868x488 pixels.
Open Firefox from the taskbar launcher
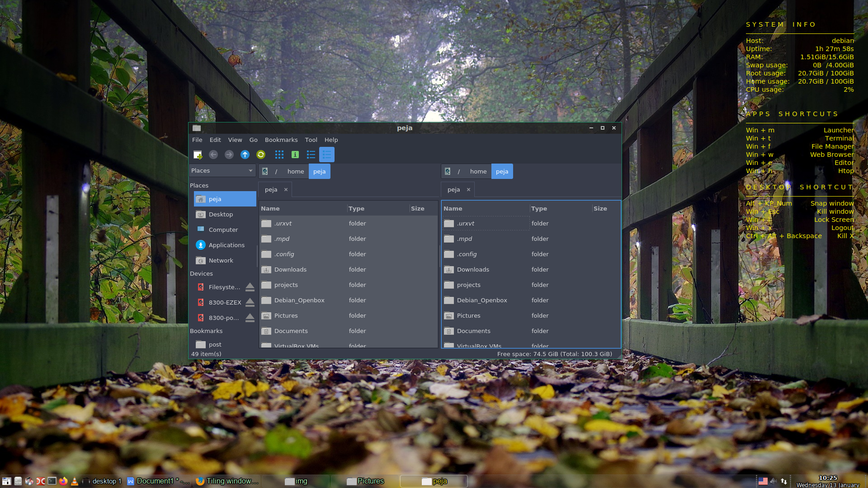(x=63, y=481)
